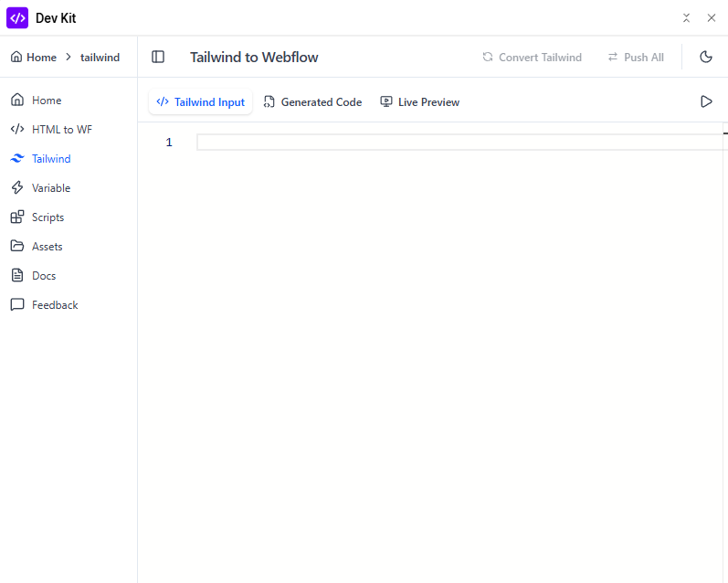
Task: Click the line number 1 gutter
Action: click(x=169, y=143)
